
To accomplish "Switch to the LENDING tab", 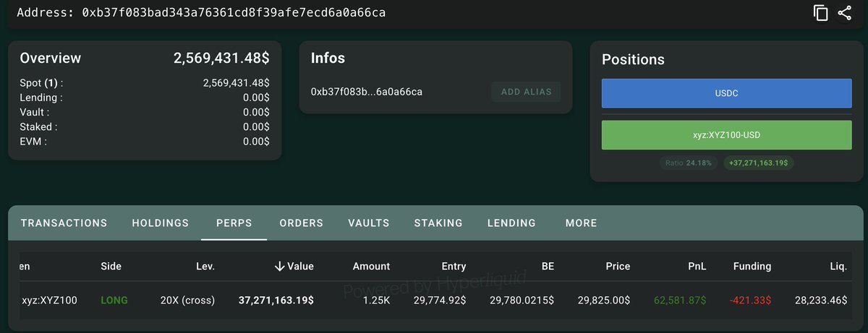I will 511,223.
